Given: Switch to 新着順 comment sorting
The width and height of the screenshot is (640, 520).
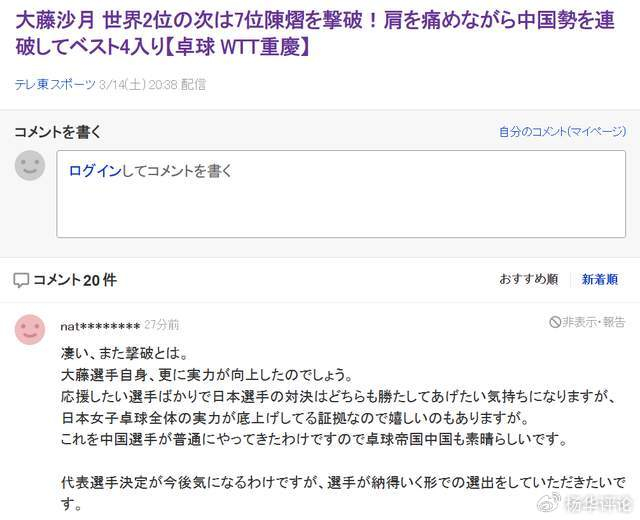Looking at the screenshot, I should 600,280.
